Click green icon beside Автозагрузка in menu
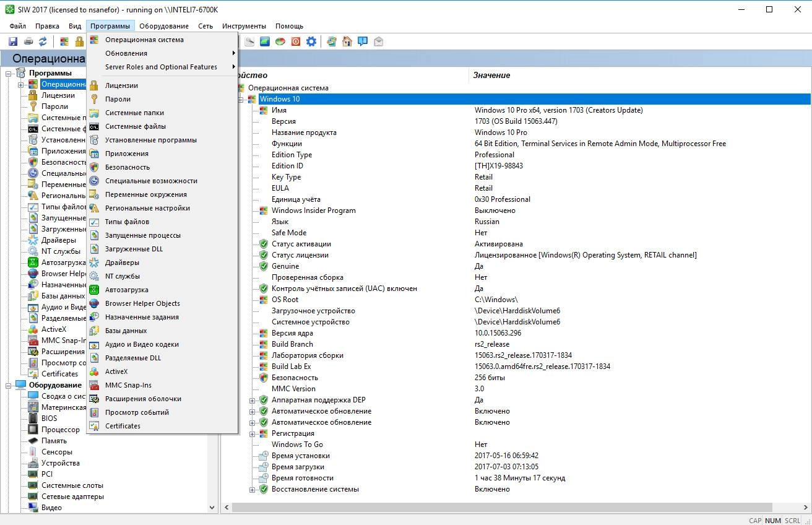The height and width of the screenshot is (525, 812). [x=94, y=290]
